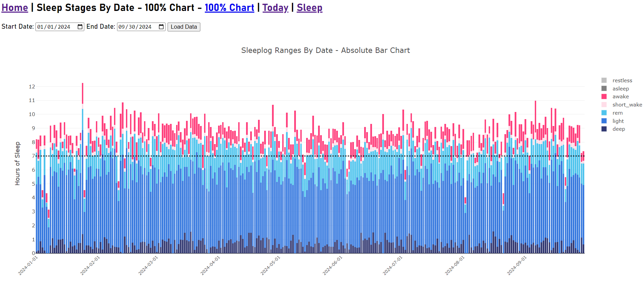Open the 100% Chart link
The height and width of the screenshot is (284, 644).
point(229,8)
